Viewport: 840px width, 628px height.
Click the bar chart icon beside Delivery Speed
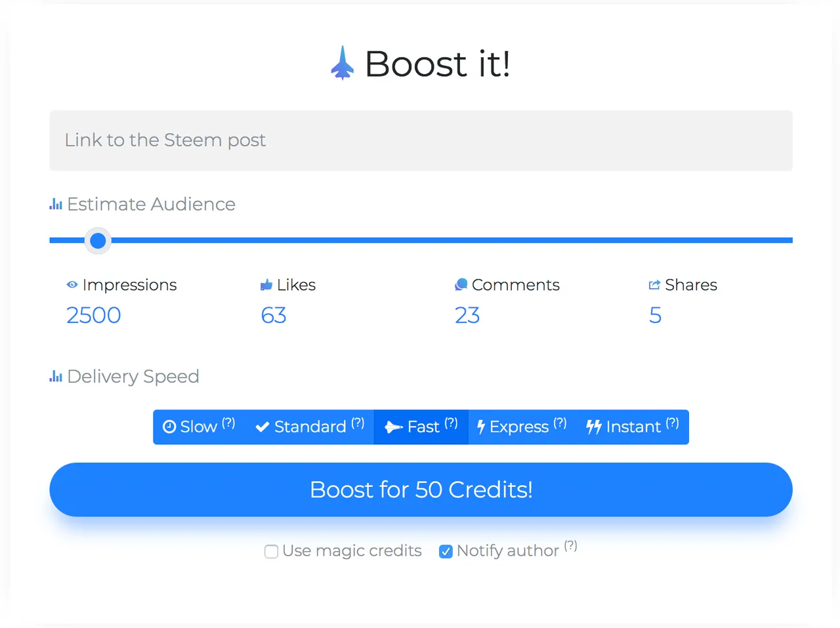click(x=56, y=377)
